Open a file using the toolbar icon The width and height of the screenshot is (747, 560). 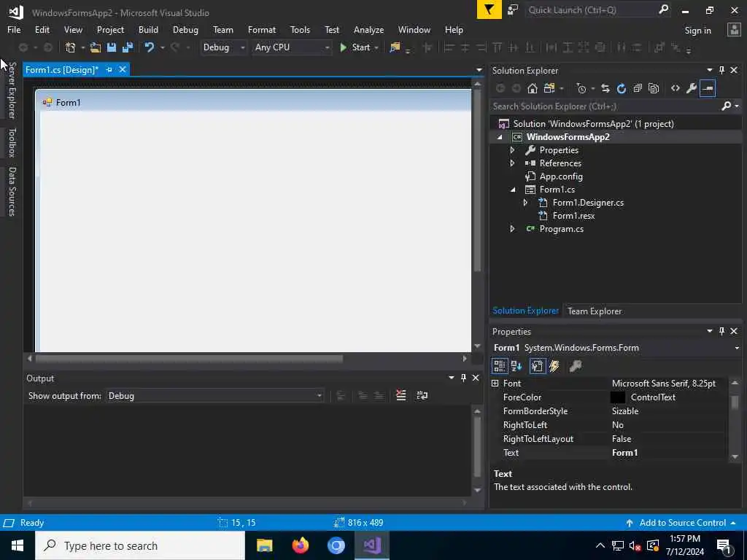[x=96, y=47]
